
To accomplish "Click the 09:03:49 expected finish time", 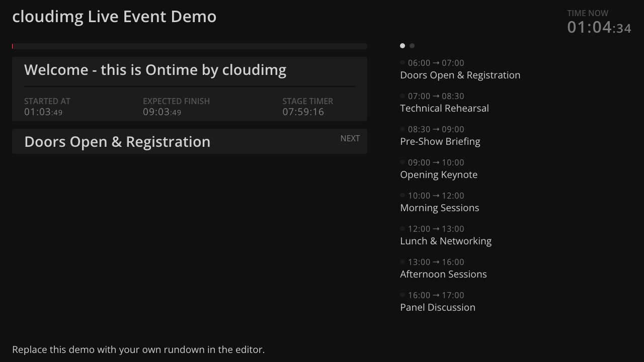I will [x=162, y=112].
